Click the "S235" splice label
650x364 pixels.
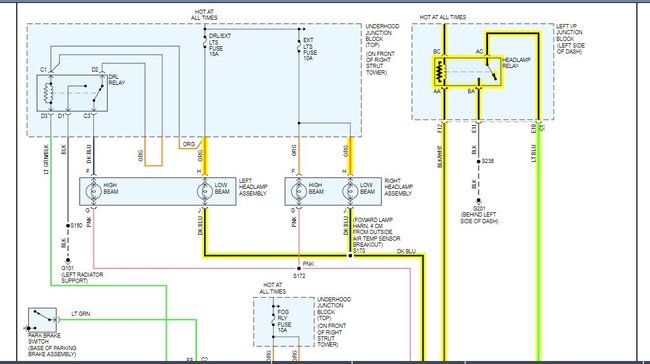(x=488, y=161)
